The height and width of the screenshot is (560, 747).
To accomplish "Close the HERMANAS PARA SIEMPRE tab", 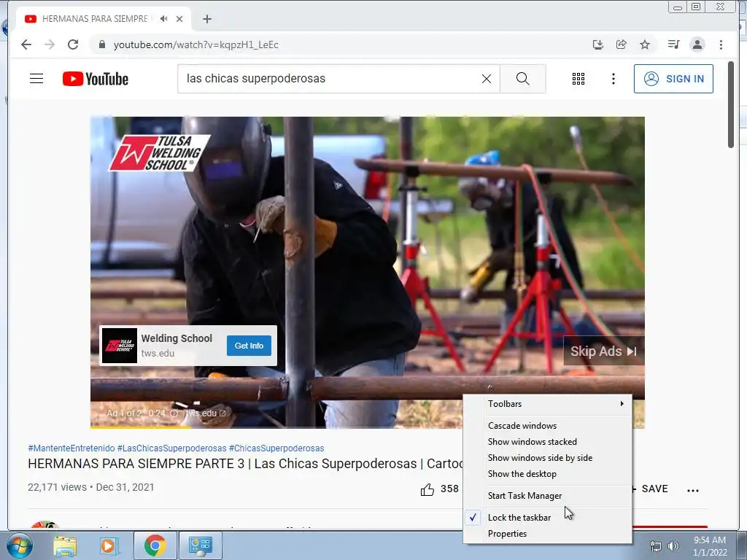I will (x=179, y=19).
